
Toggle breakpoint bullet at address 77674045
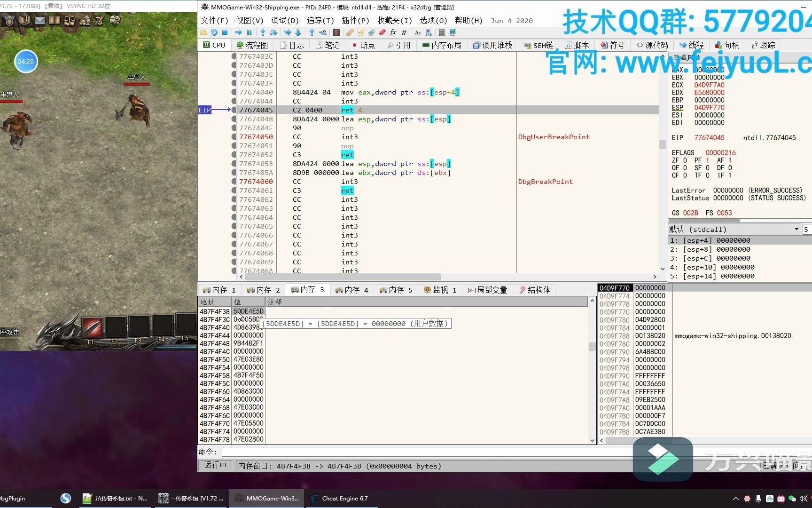coord(234,110)
